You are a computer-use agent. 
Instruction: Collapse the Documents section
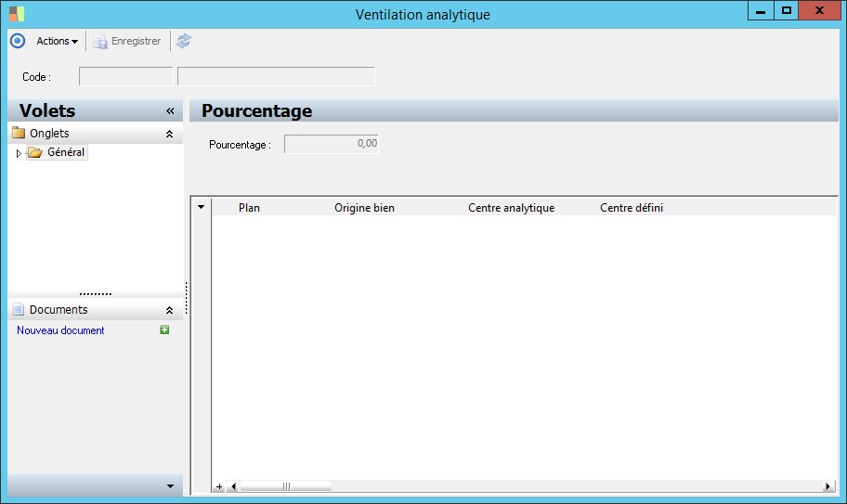tap(169, 310)
